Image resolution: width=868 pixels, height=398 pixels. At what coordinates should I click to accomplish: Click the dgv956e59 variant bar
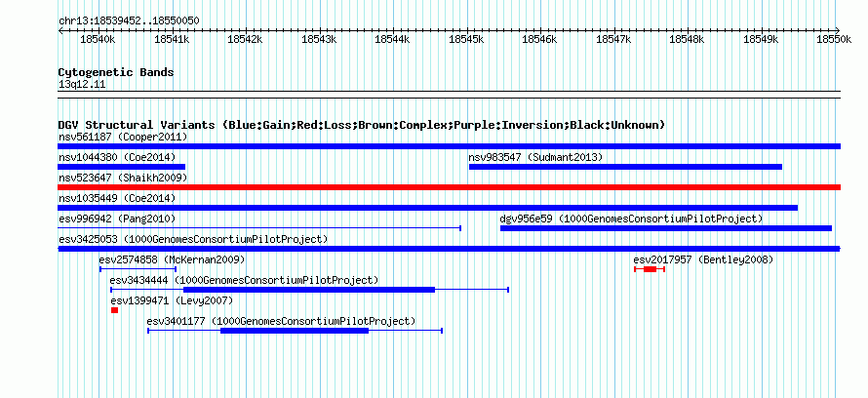click(666, 228)
